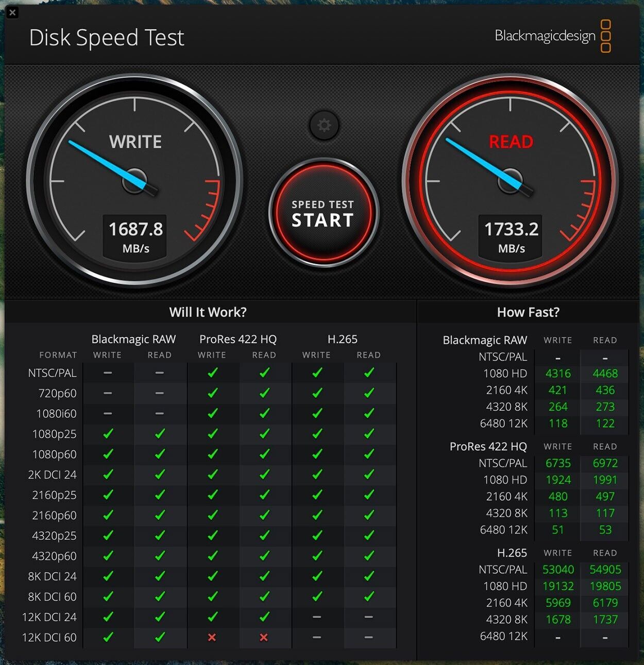644x665 pixels.
Task: Click the 4320p25 format label
Action: pyautogui.click(x=54, y=536)
